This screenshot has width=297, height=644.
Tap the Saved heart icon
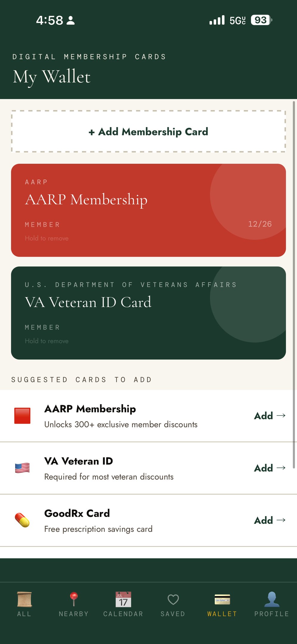(x=173, y=599)
